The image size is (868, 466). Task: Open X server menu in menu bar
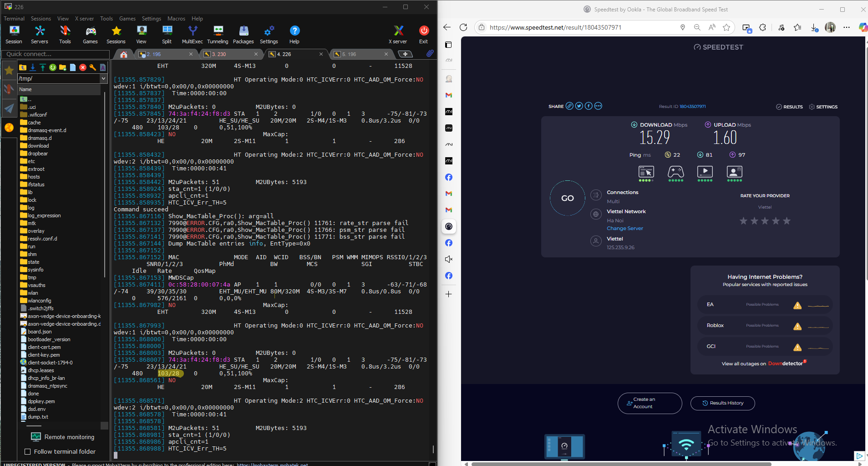(x=84, y=19)
